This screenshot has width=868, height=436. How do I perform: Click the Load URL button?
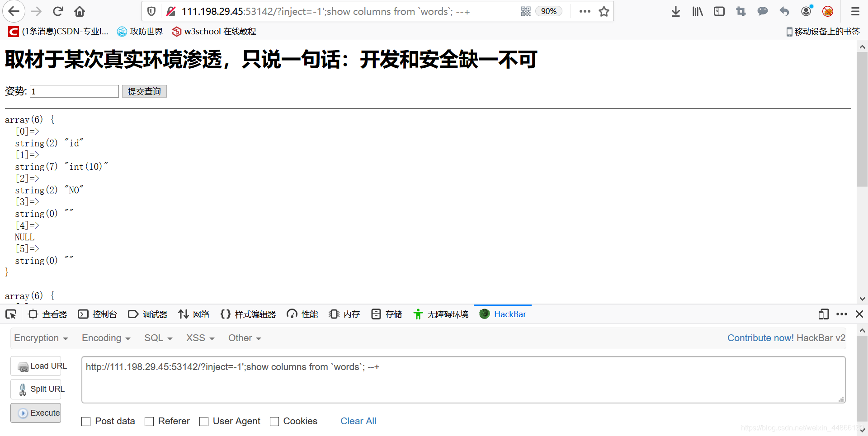tap(36, 366)
